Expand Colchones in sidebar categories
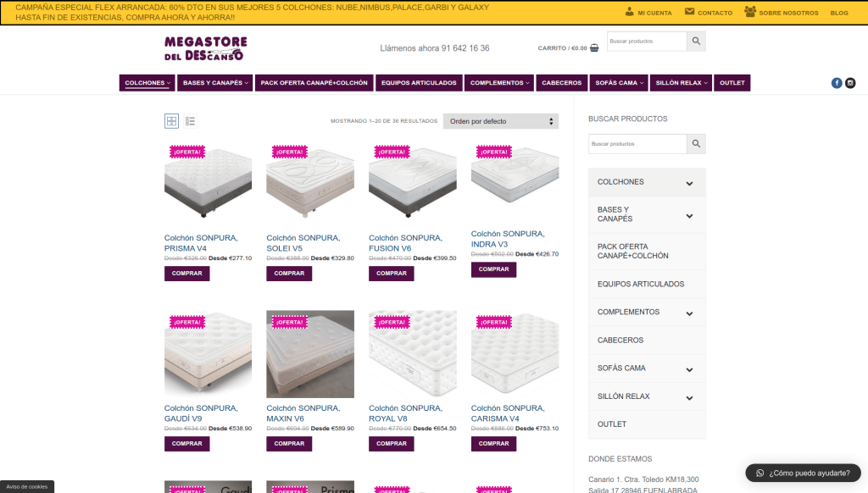The height and width of the screenshot is (493, 868). pyautogui.click(x=689, y=183)
